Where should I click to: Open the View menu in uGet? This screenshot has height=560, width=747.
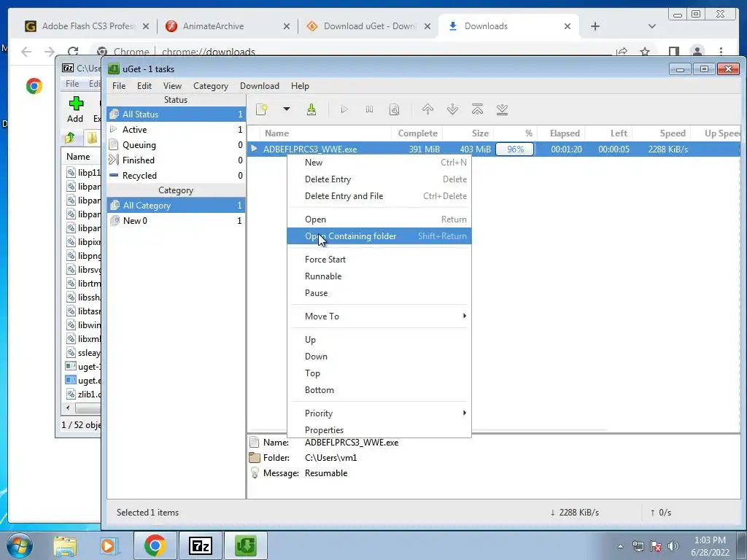(172, 86)
